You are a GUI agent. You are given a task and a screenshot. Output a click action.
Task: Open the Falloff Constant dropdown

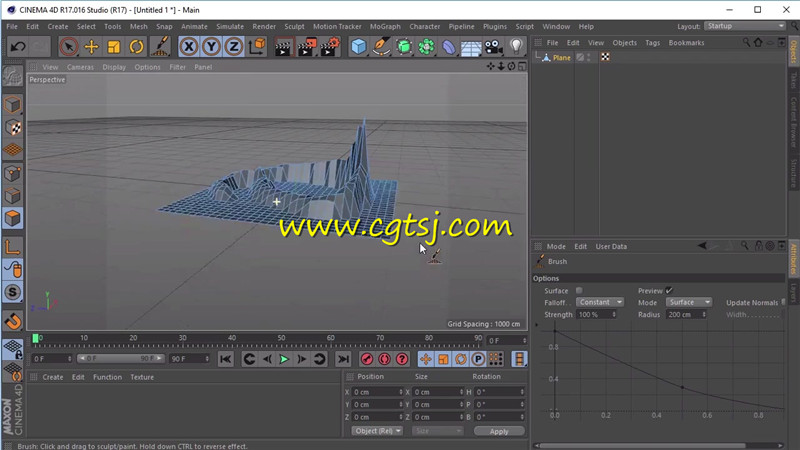pos(599,302)
